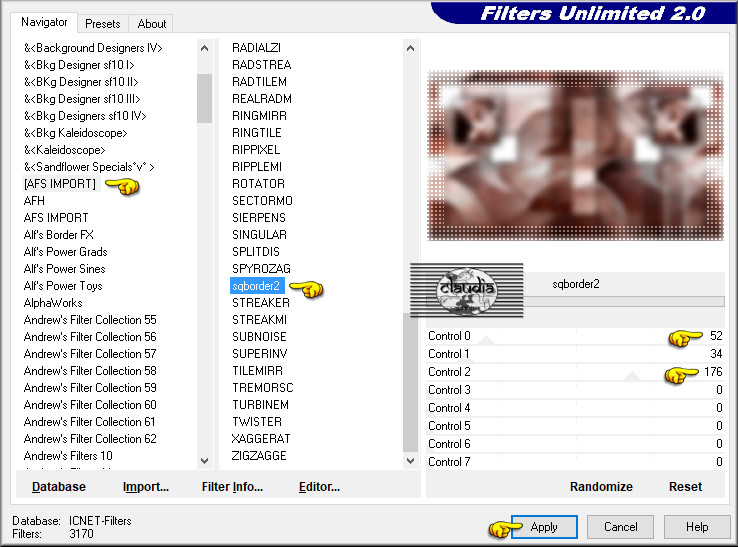Open the About tab

coord(152,24)
